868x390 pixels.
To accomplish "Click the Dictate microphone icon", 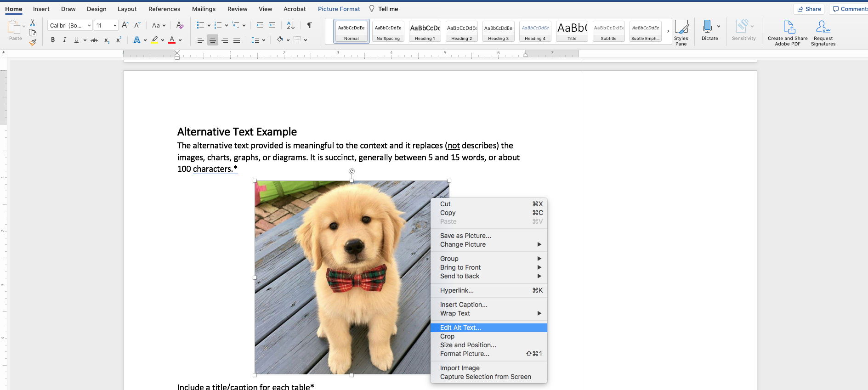I will tap(707, 26).
